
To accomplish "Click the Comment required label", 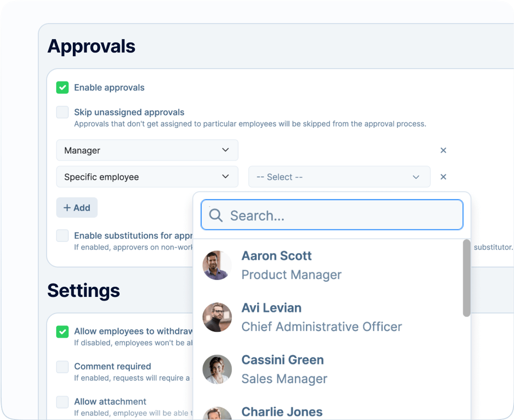I will point(113,366).
